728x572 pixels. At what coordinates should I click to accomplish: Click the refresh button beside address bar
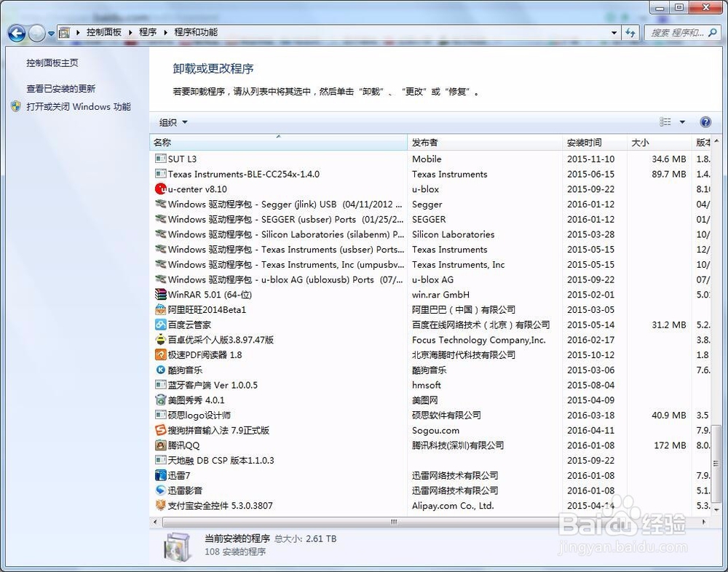pos(630,33)
